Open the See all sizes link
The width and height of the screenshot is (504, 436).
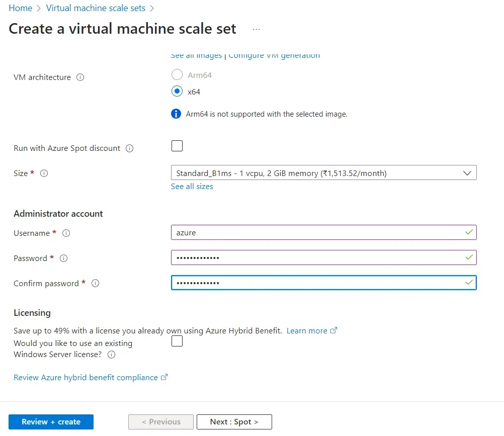click(x=192, y=187)
